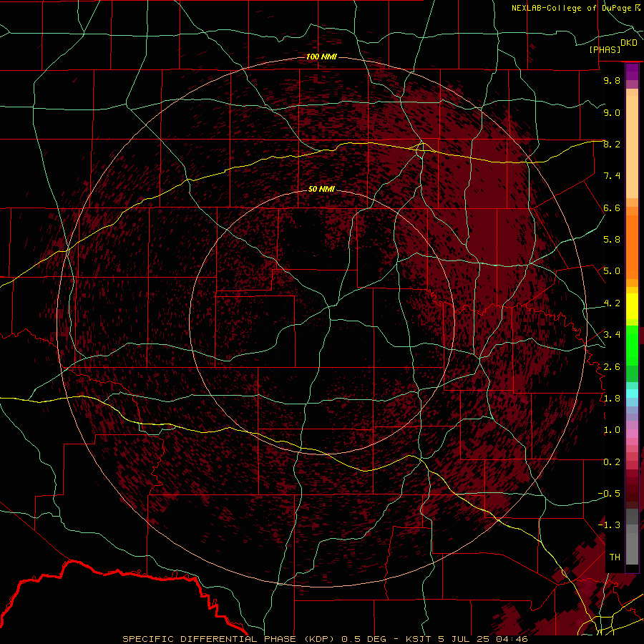Pick the purple swatch atop the color bar
The height and width of the screenshot is (644, 644).
[632, 72]
